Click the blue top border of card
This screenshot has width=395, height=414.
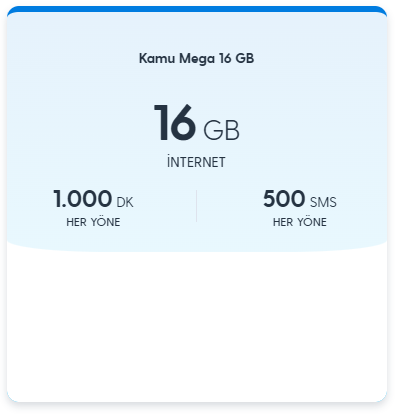pyautogui.click(x=197, y=9)
